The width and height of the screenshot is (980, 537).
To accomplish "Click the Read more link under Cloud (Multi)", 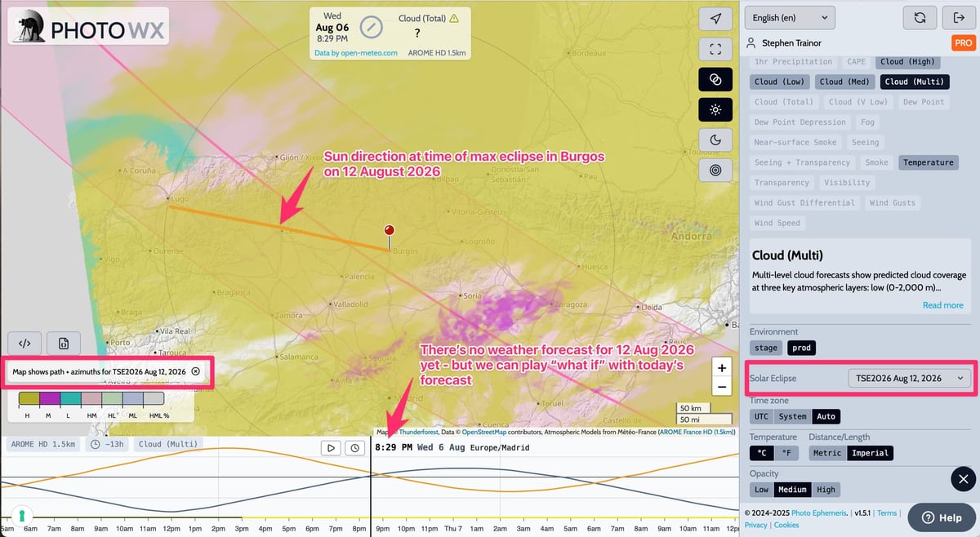I will (x=942, y=304).
